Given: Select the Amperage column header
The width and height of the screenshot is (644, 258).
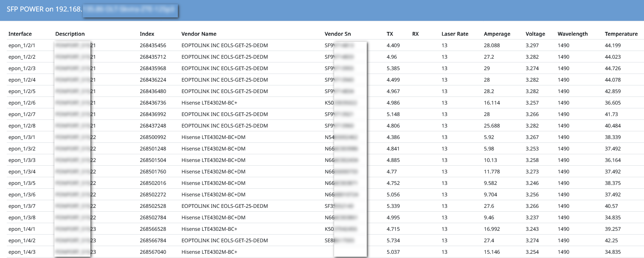Looking at the screenshot, I should coord(497,34).
